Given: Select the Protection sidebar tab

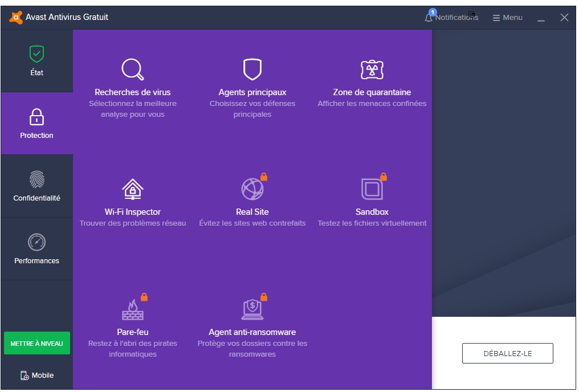Looking at the screenshot, I should coord(36,124).
